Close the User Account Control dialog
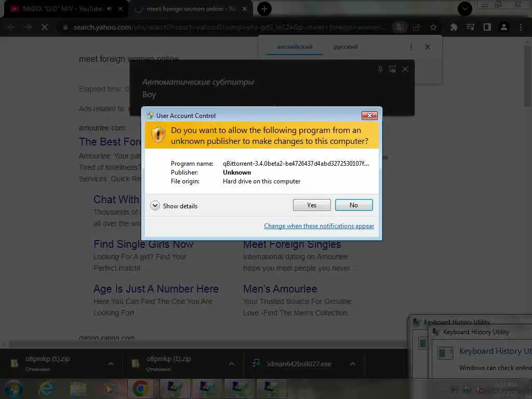This screenshot has width=532, height=399. (369, 116)
